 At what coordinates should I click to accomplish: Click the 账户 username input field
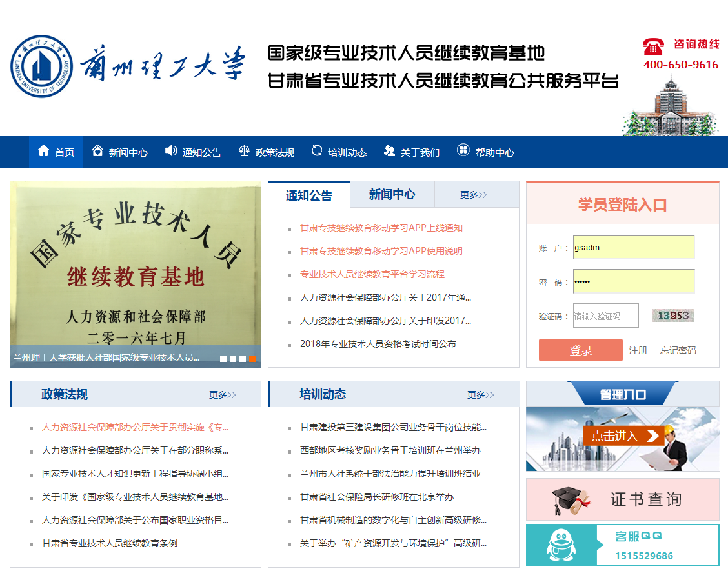(x=634, y=248)
